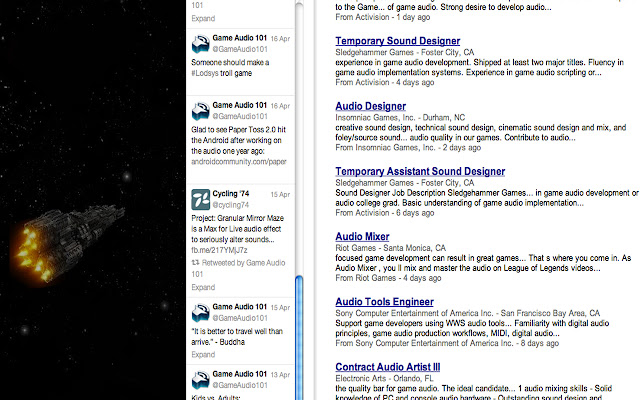Screen dimensions: 640x400
Task: Click Game Audio 101 name on Lodsys tweet
Action: 240,38
